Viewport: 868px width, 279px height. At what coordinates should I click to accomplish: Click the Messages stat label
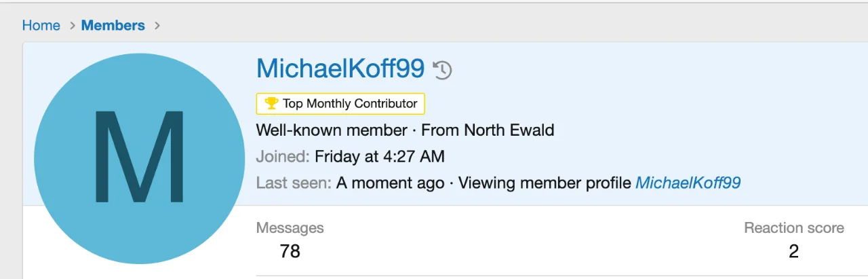coord(290,228)
